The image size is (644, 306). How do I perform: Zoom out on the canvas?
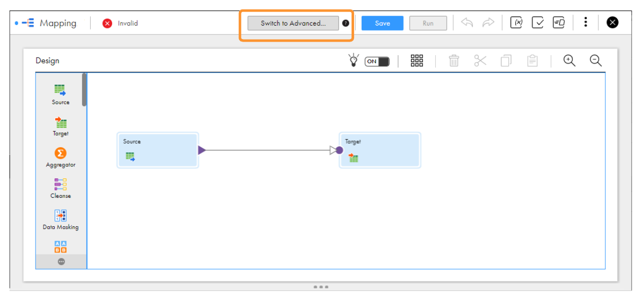595,61
